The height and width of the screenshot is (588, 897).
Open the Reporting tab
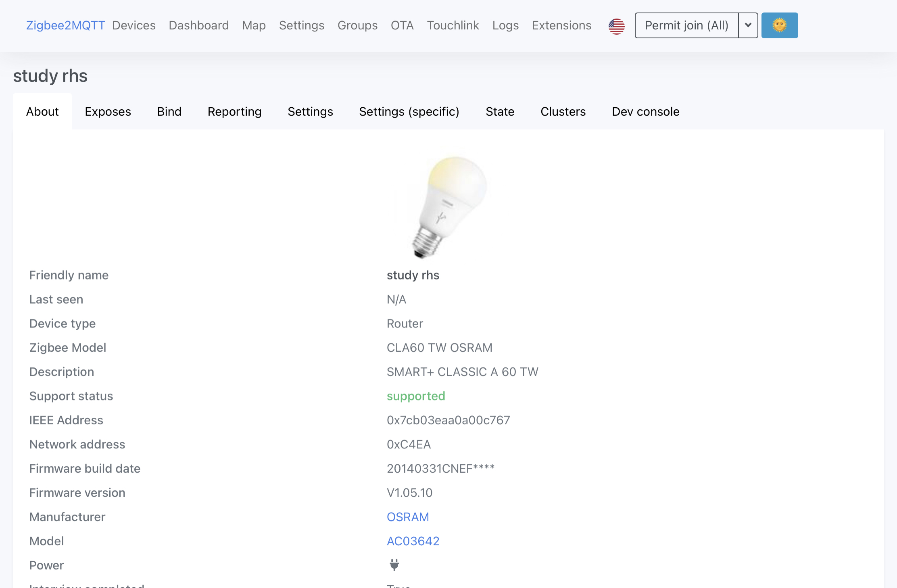coord(234,112)
